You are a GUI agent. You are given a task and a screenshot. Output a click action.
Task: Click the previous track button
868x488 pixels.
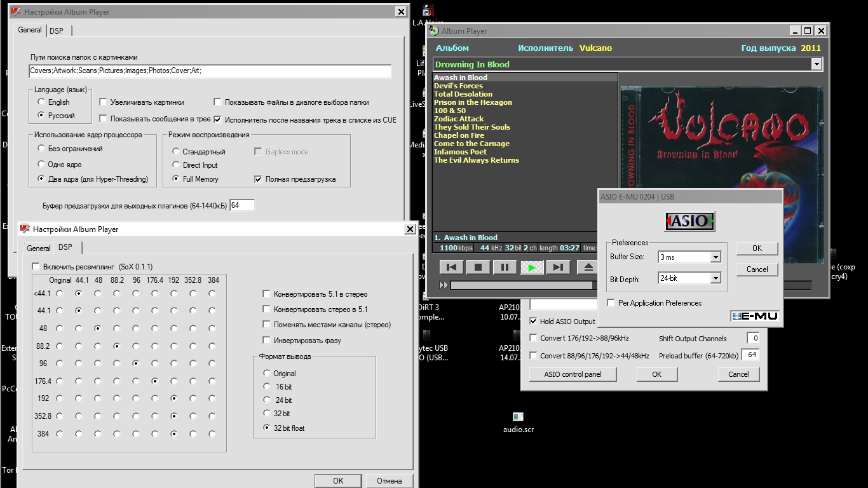[452, 268]
